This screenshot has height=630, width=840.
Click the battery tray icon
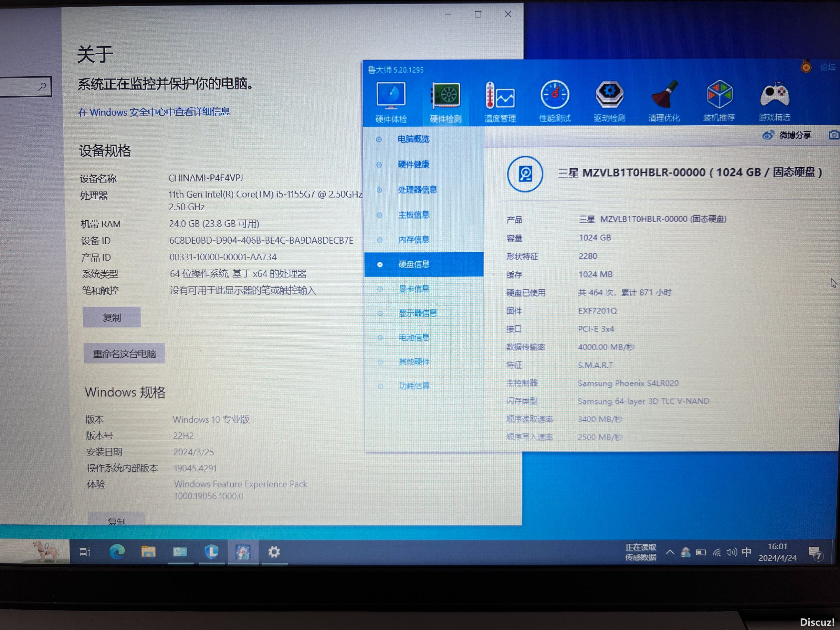click(x=701, y=552)
